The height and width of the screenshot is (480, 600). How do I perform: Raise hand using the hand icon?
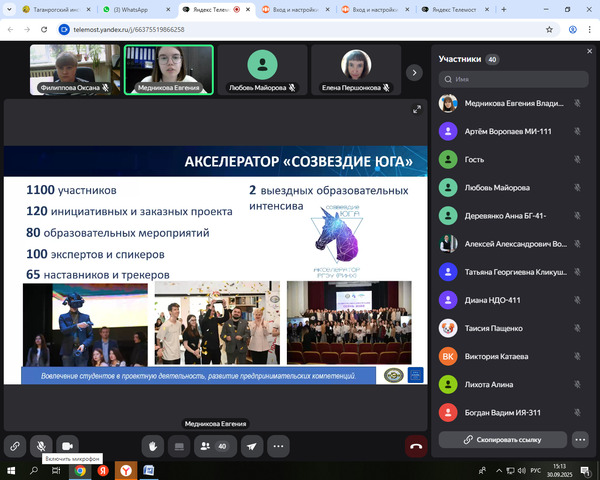click(153, 446)
